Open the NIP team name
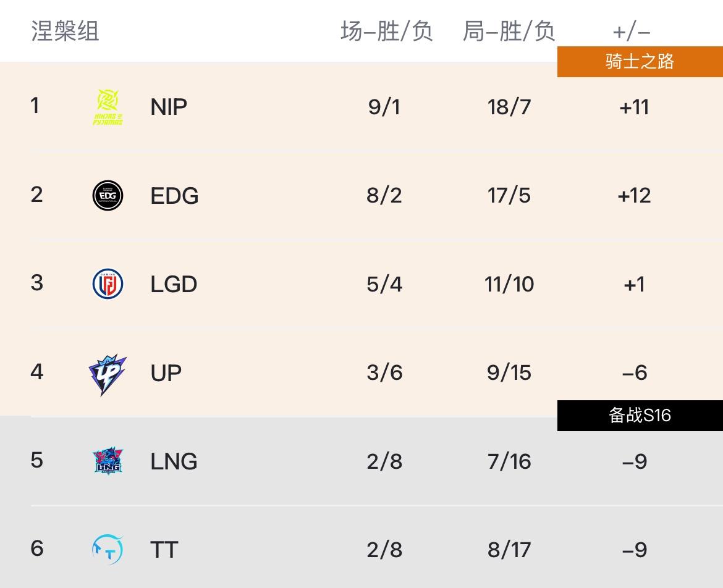This screenshot has width=723, height=588. pos(168,107)
